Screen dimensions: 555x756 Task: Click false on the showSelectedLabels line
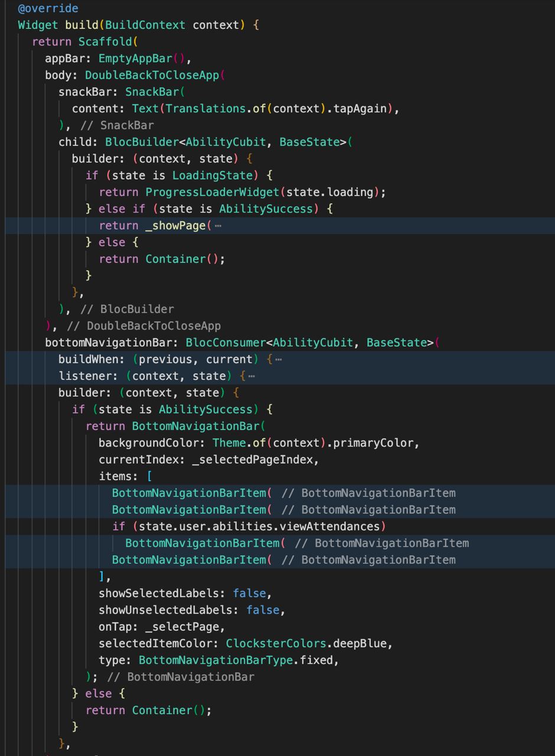pos(250,593)
